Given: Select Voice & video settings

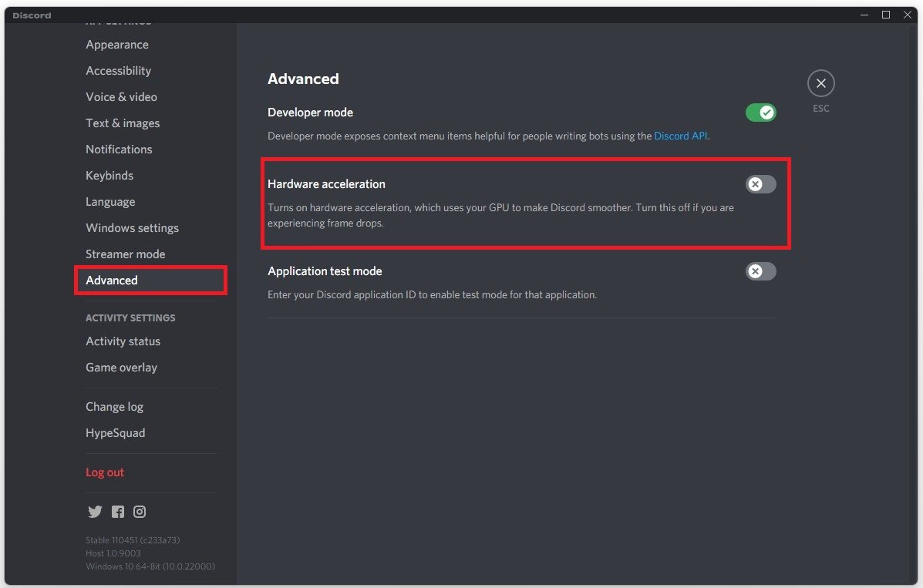Looking at the screenshot, I should [x=121, y=97].
